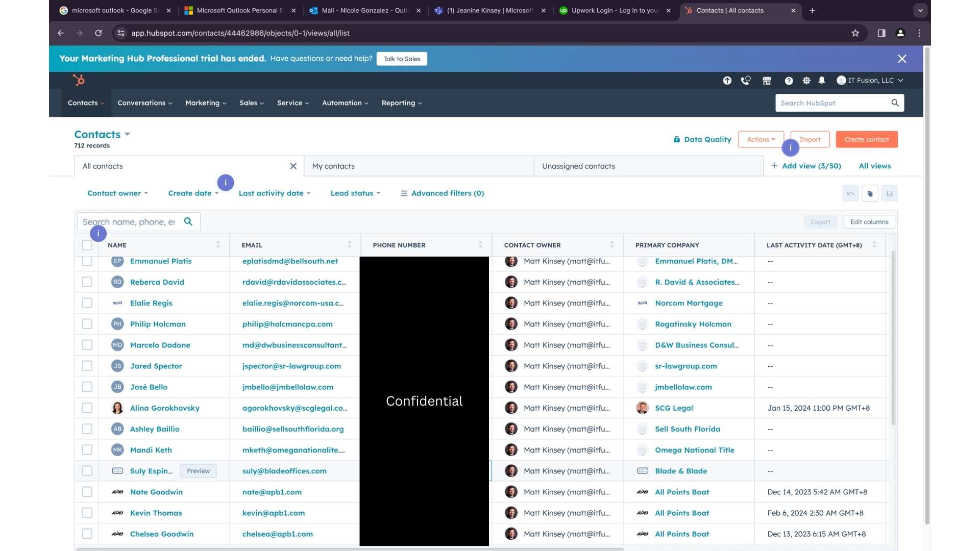Select the Nate Goodwin row checkbox
Screen dimensions: 980x551
(87, 492)
